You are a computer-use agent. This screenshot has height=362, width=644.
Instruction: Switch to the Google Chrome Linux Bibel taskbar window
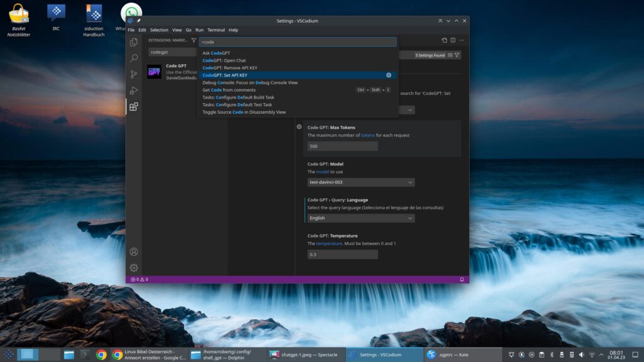(x=150, y=354)
